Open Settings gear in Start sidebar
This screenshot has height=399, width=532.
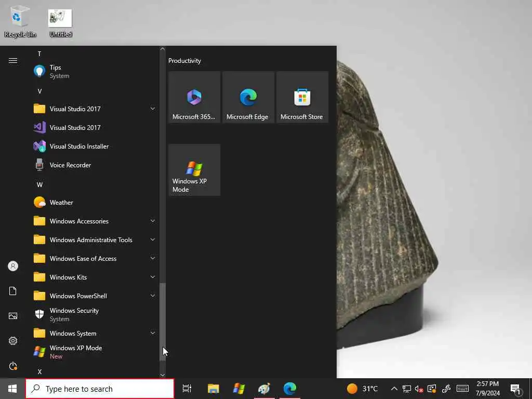[x=13, y=341]
